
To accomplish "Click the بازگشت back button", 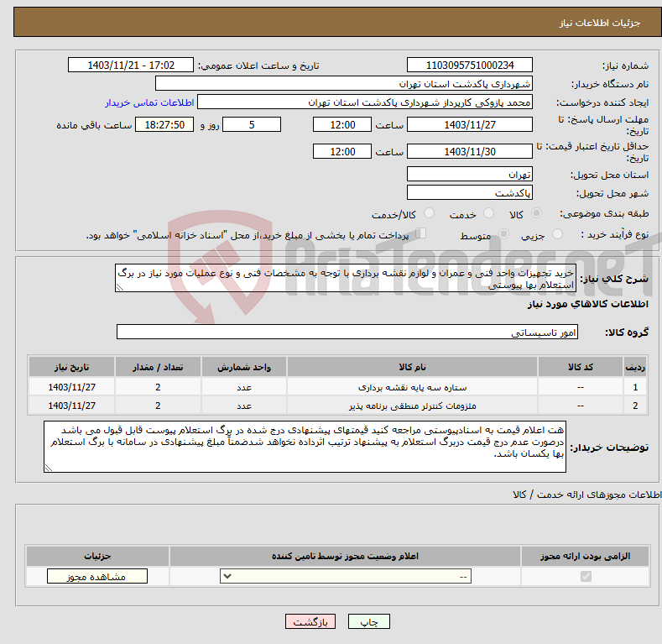I will [x=310, y=621].
